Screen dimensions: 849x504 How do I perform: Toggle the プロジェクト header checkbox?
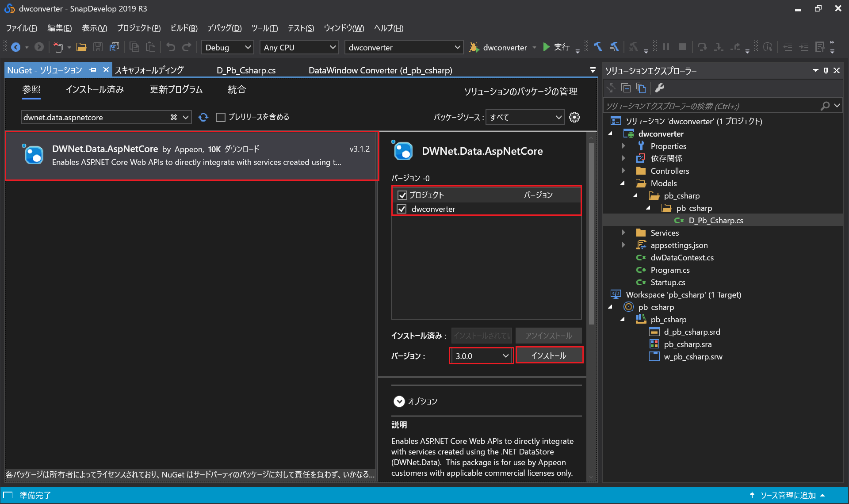click(402, 195)
